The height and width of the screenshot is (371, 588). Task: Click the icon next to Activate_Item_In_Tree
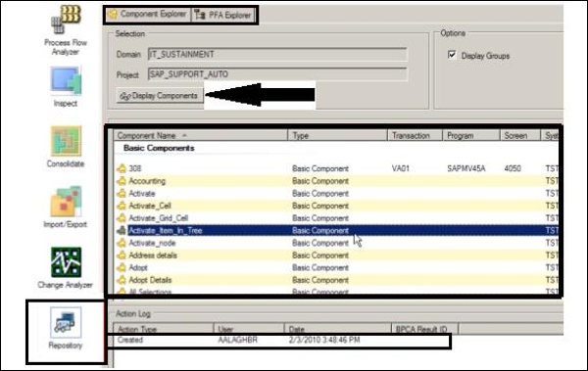[x=122, y=230]
